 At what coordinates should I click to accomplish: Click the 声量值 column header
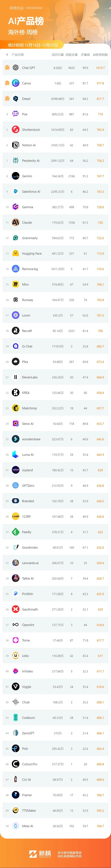pos(85,55)
